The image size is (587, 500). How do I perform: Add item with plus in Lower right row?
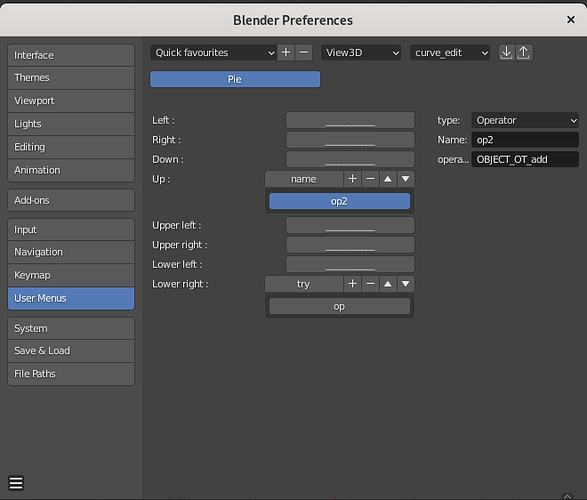(x=352, y=284)
